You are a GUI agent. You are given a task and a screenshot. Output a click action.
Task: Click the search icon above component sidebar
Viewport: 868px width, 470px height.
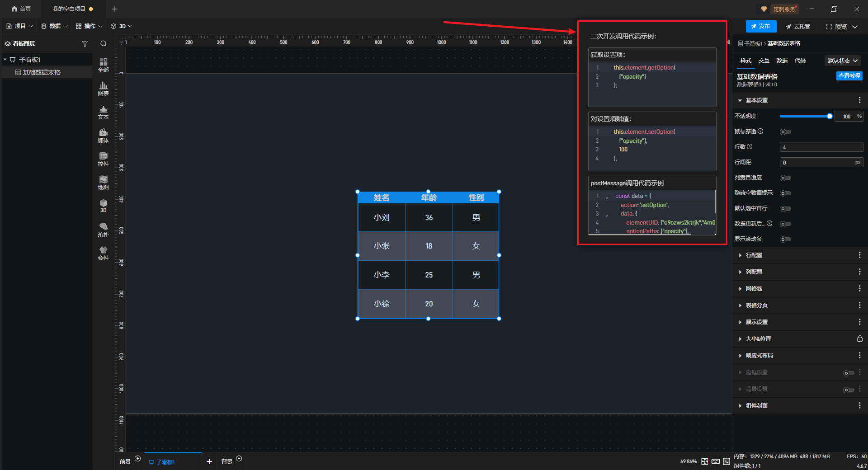[x=104, y=44]
